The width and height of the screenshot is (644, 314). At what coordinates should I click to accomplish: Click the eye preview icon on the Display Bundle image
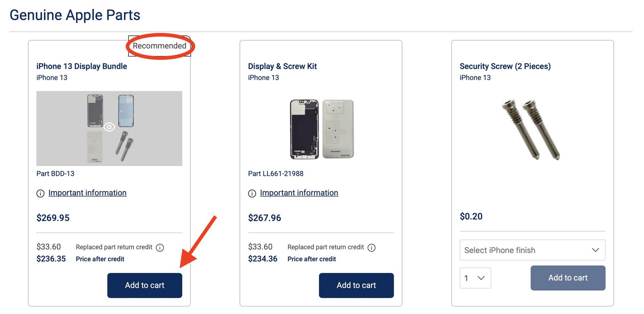(x=109, y=127)
